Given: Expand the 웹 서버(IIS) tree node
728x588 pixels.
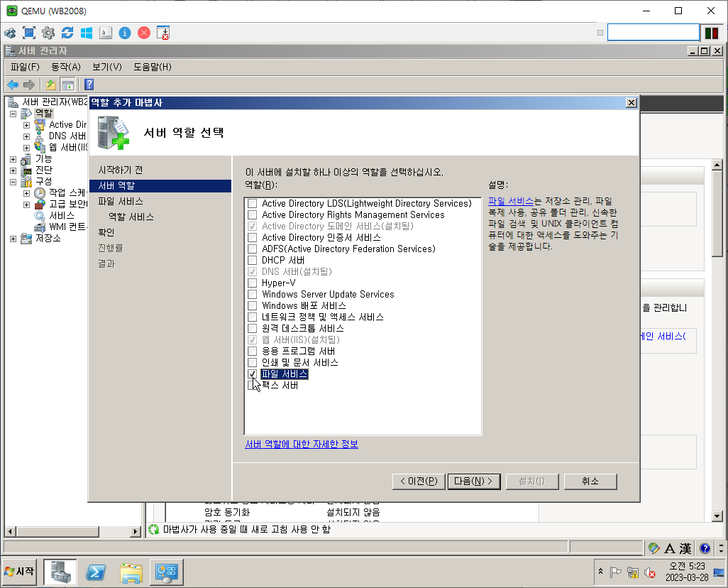Looking at the screenshot, I should (x=26, y=148).
